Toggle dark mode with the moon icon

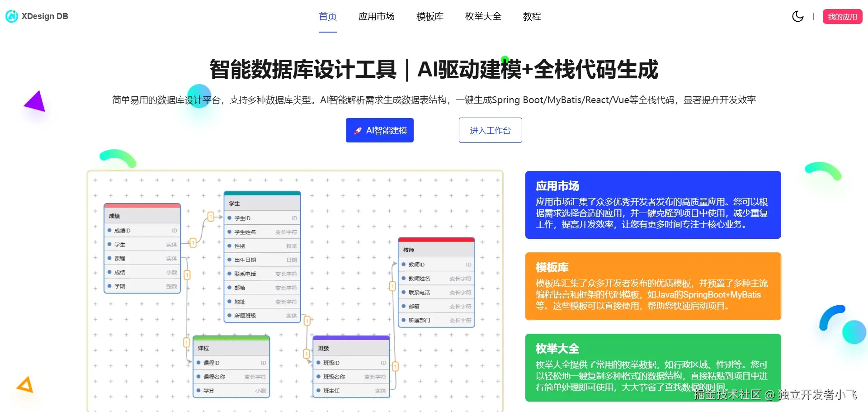tap(797, 16)
